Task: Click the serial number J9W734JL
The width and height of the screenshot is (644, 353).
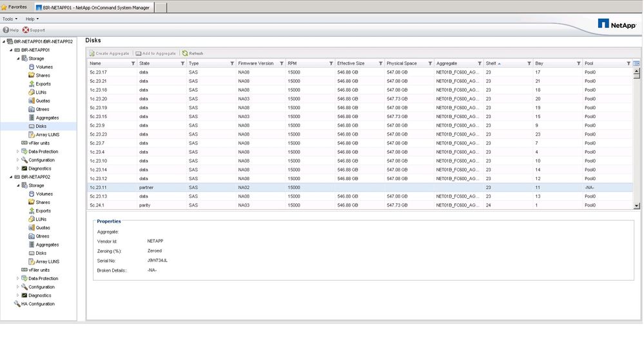Action: point(157,261)
